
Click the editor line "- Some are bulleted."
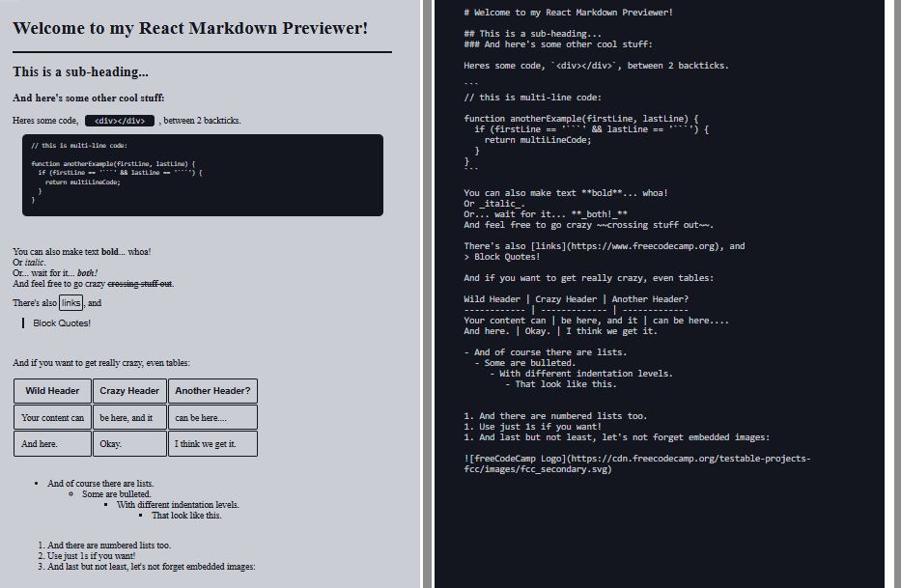[x=524, y=363]
